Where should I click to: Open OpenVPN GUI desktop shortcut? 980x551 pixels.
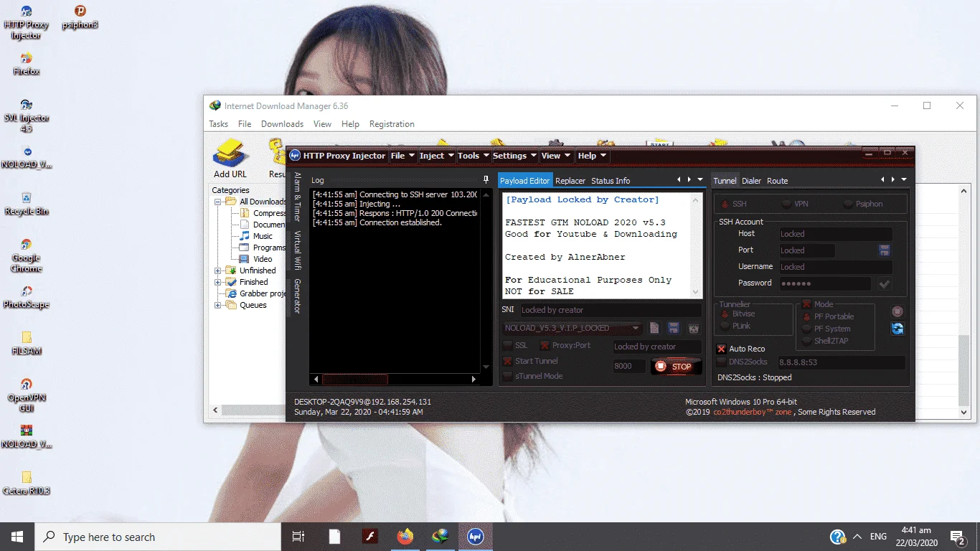[27, 395]
